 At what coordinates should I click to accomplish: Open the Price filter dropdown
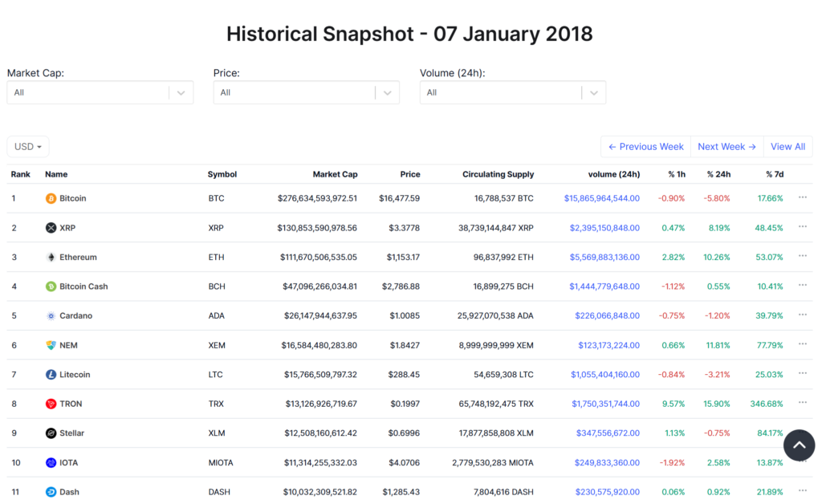click(307, 93)
